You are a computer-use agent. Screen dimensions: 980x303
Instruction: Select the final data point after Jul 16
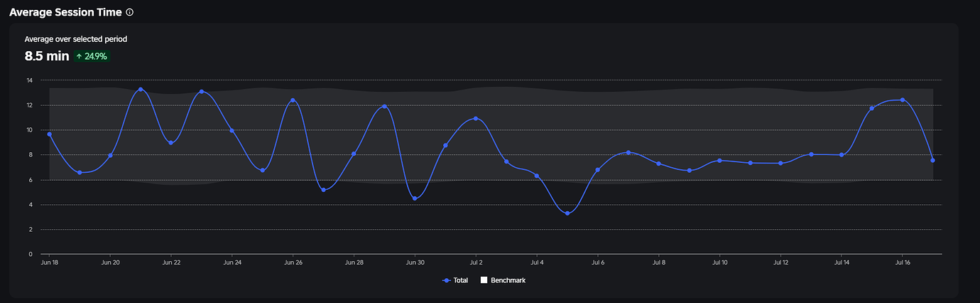[x=932, y=160]
